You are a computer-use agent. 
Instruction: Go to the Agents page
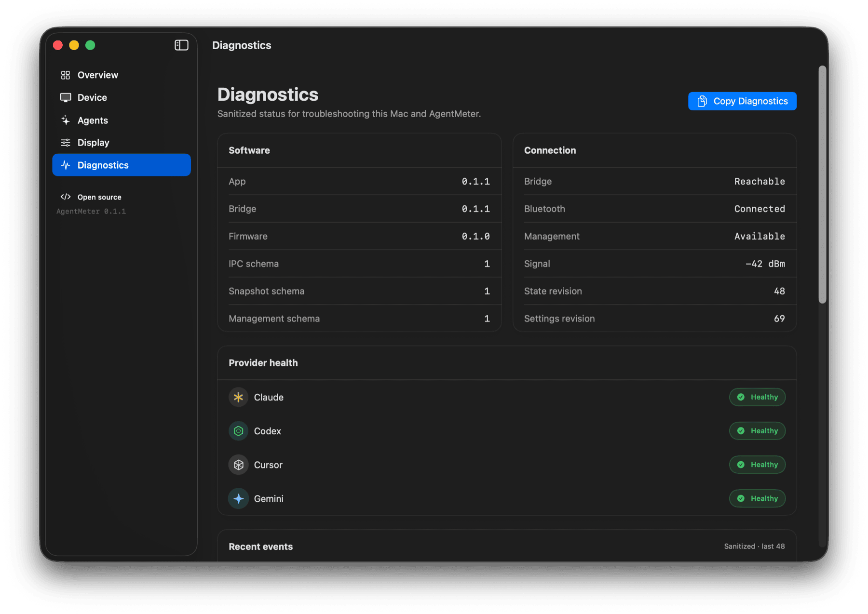click(x=122, y=120)
